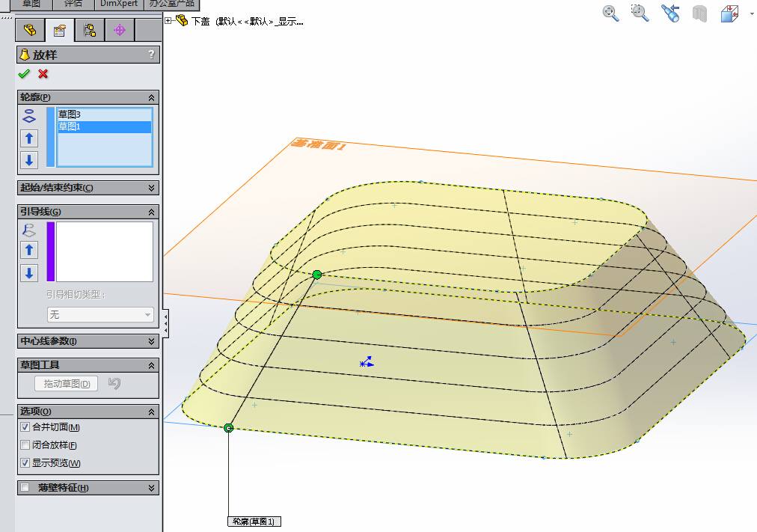Cancel the loft with the red X
This screenshot has width=757, height=532.
(43, 74)
